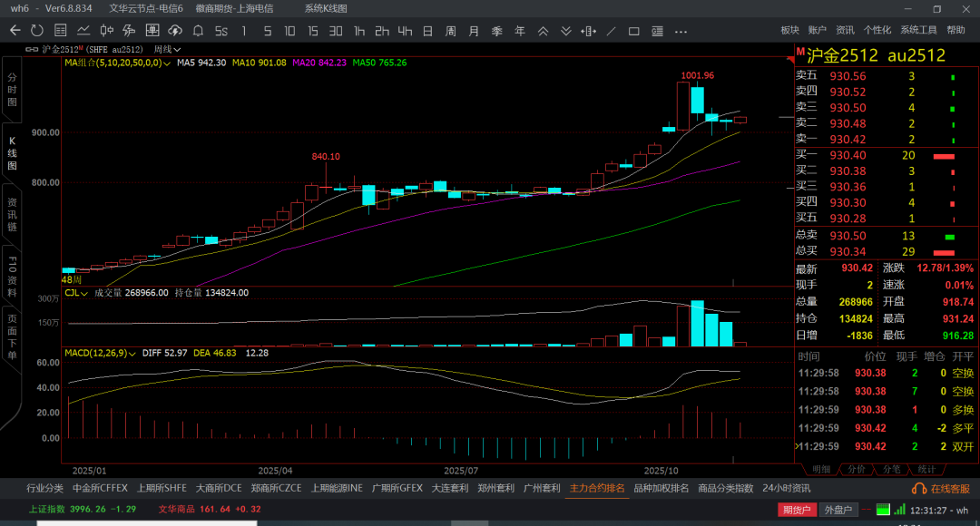
Task: Open the 个性化 menu
Action: [x=877, y=30]
